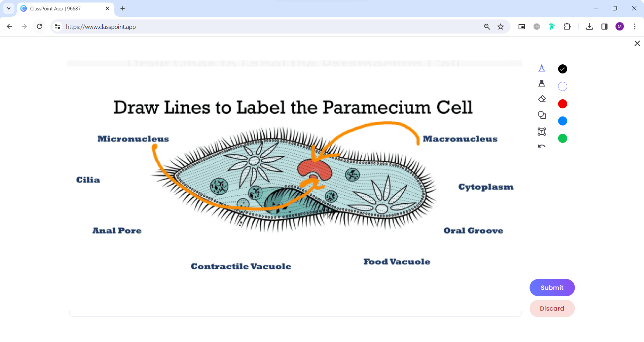Open Chrome downloads
This screenshot has width=644, height=342.
coord(589,27)
